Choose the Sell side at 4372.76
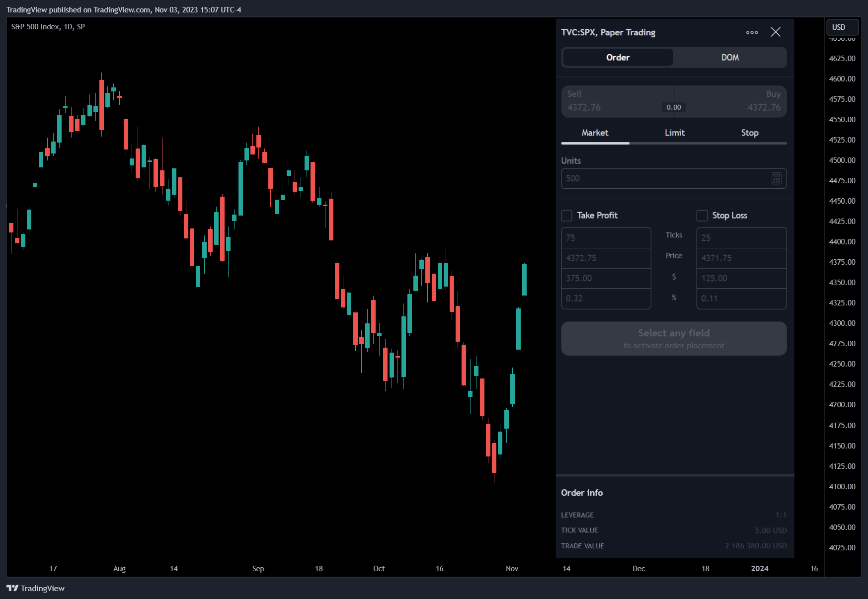Image resolution: width=868 pixels, height=599 pixels. 617,101
